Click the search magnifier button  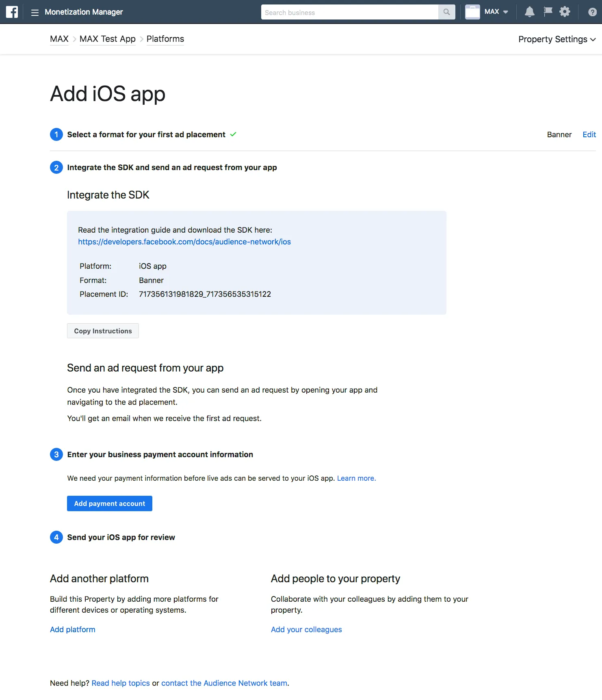446,12
